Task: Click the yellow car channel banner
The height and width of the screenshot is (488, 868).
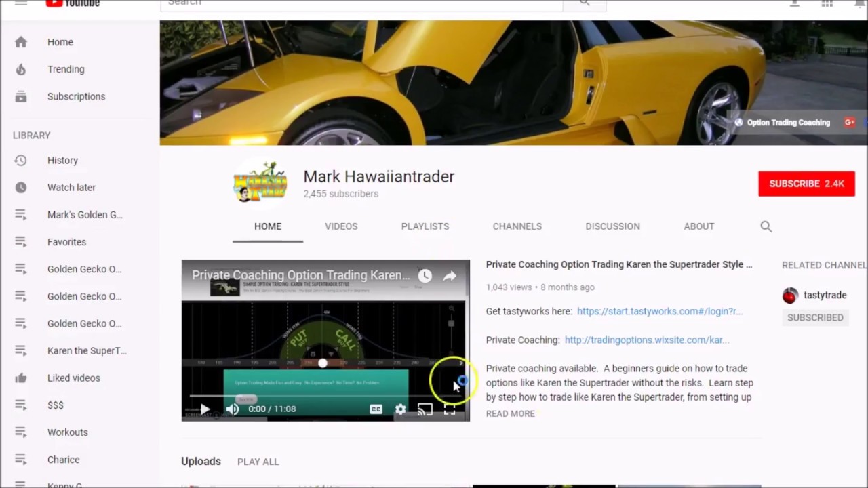Action: (x=514, y=83)
